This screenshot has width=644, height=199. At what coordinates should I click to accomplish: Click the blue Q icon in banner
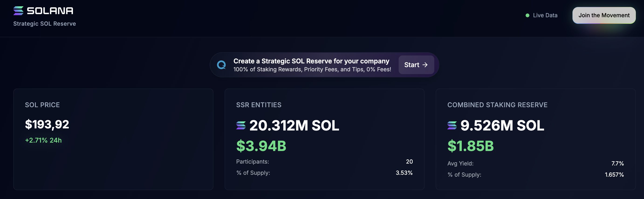tap(221, 65)
